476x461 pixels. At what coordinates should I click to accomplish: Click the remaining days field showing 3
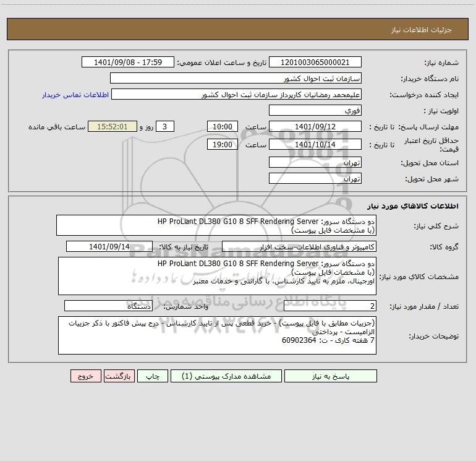(x=165, y=126)
